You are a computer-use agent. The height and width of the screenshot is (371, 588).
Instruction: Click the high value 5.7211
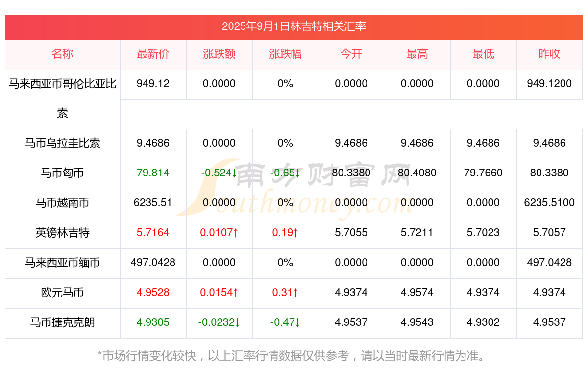[x=417, y=233]
